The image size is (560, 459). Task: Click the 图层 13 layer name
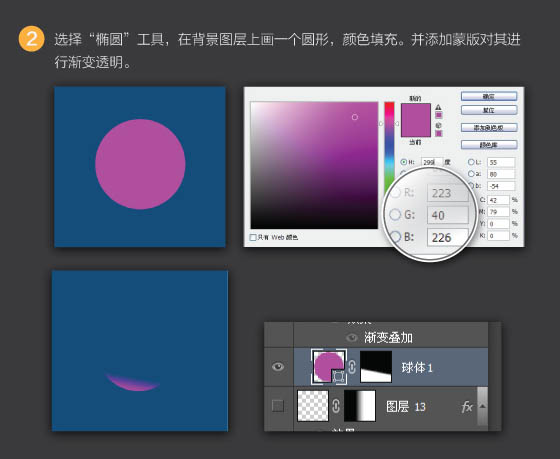406,406
